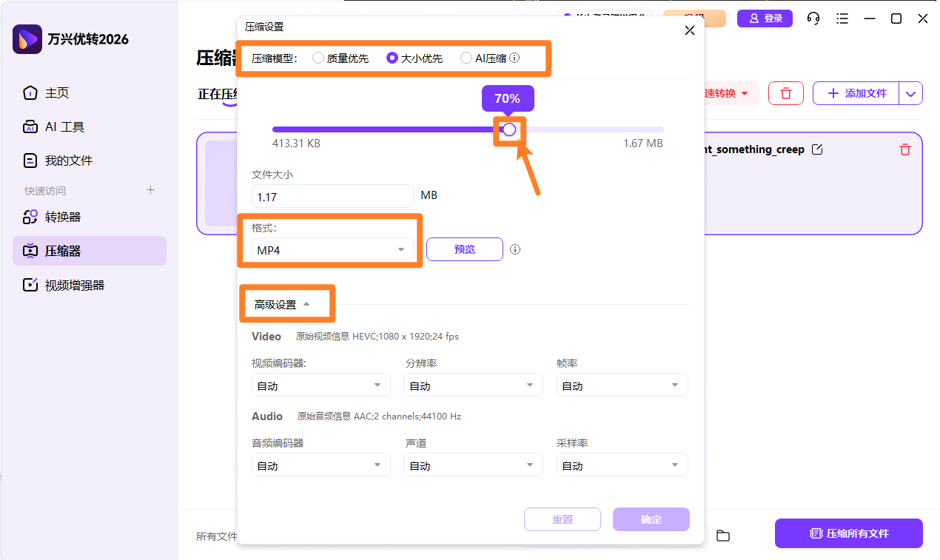Open the 格式 MP4 dropdown
This screenshot has width=940, height=560.
(332, 250)
